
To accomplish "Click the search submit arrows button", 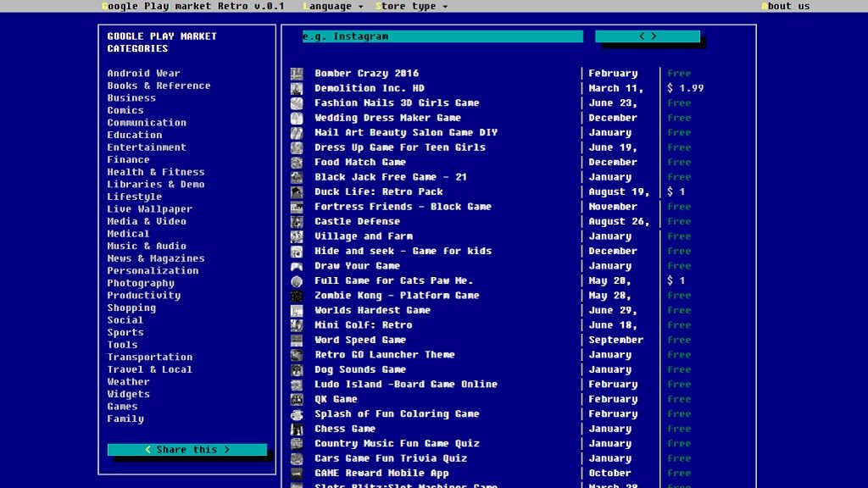I will tap(648, 36).
